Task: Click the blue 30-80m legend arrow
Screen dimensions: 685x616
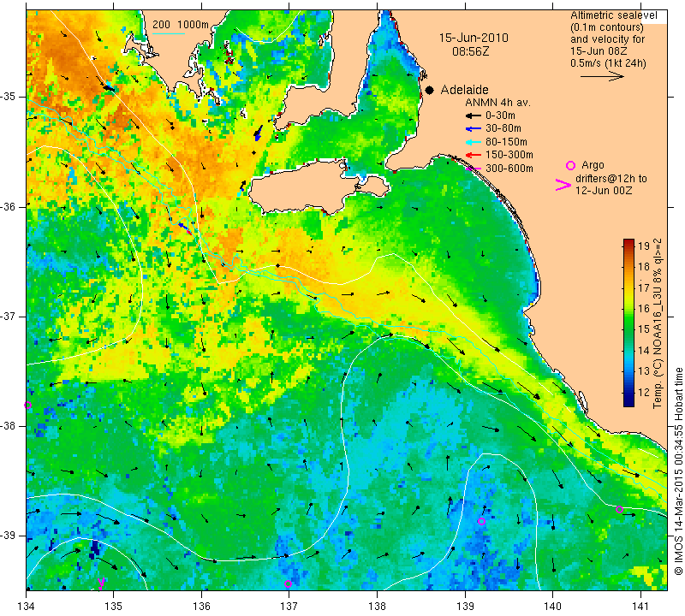Action: click(474, 129)
